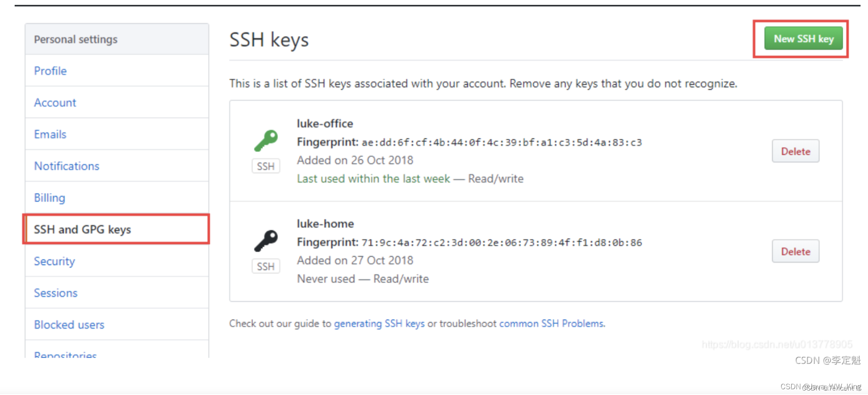The image size is (868, 395).
Task: Open Billing settings
Action: click(50, 198)
